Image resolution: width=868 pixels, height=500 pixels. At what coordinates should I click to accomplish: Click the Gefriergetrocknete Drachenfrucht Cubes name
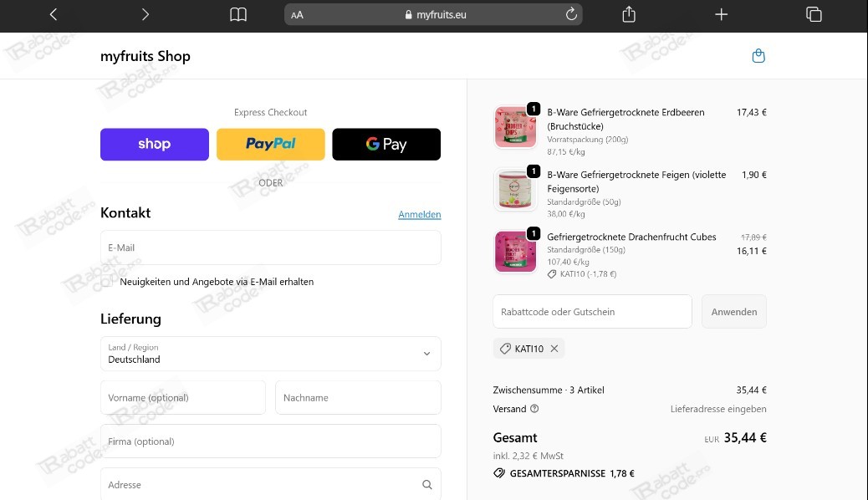pos(631,237)
